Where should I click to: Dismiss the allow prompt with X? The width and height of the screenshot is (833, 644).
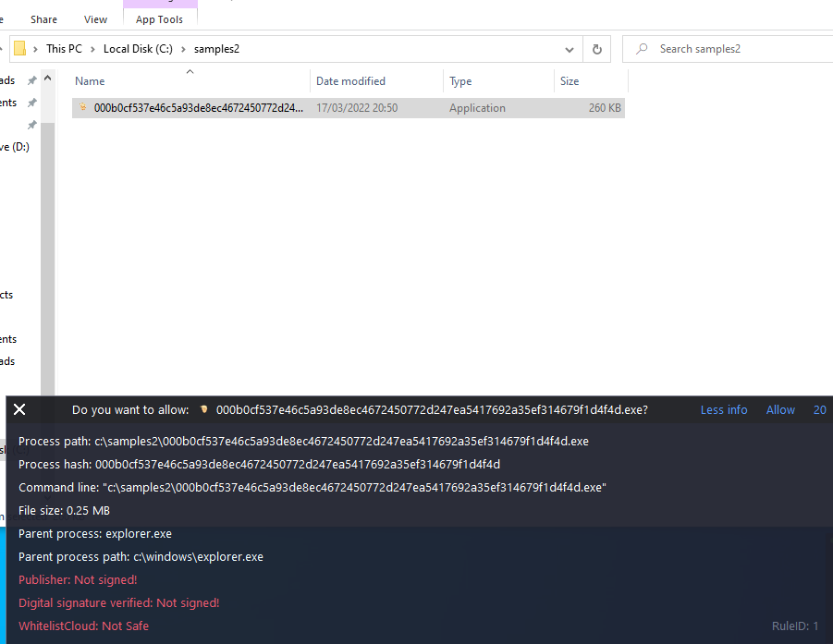click(19, 409)
